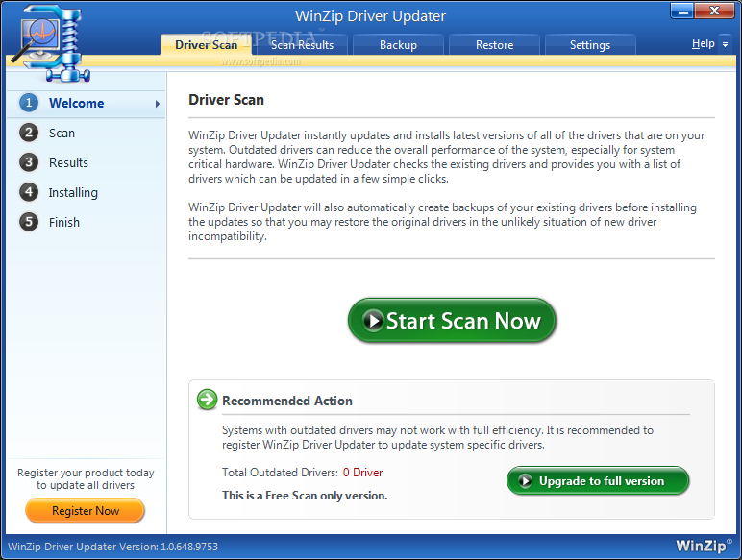Open the Restore tab
Image resolution: width=742 pixels, height=560 pixels.
(495, 45)
